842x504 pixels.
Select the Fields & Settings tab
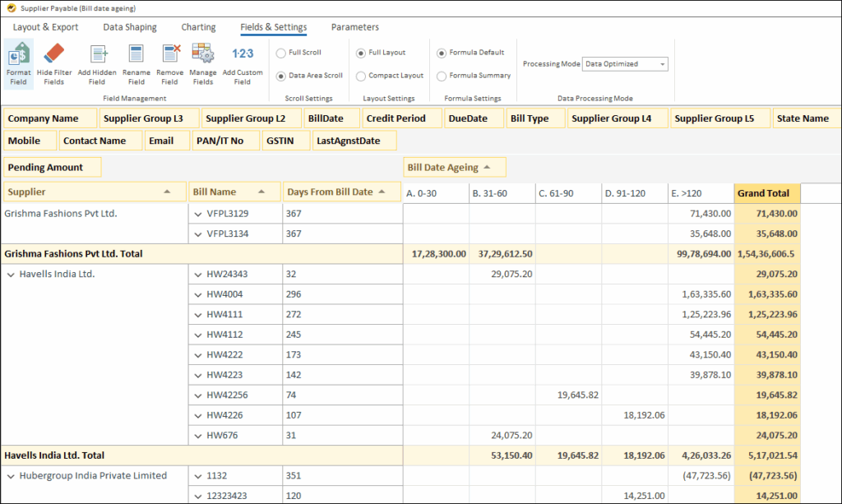[273, 27]
